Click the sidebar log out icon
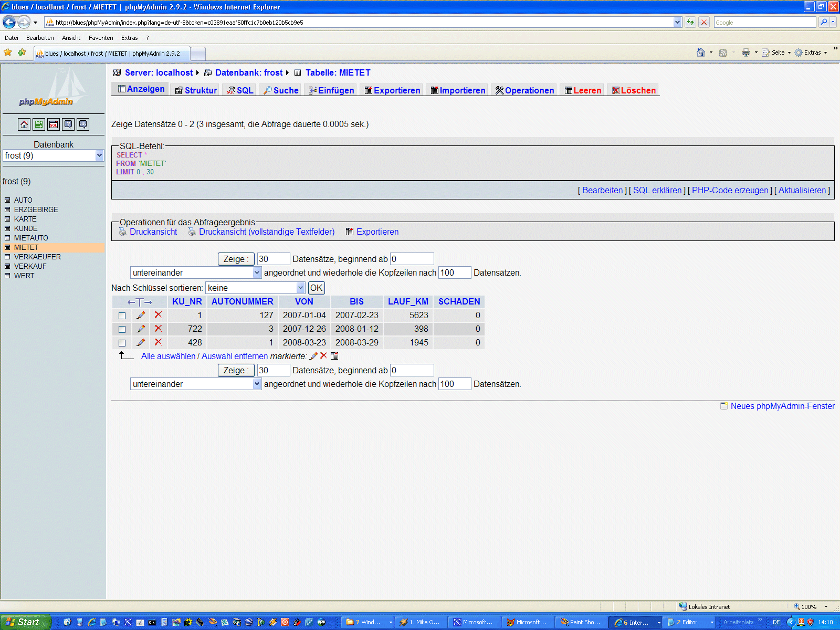Screen dimensions: 840x630 click(x=39, y=124)
